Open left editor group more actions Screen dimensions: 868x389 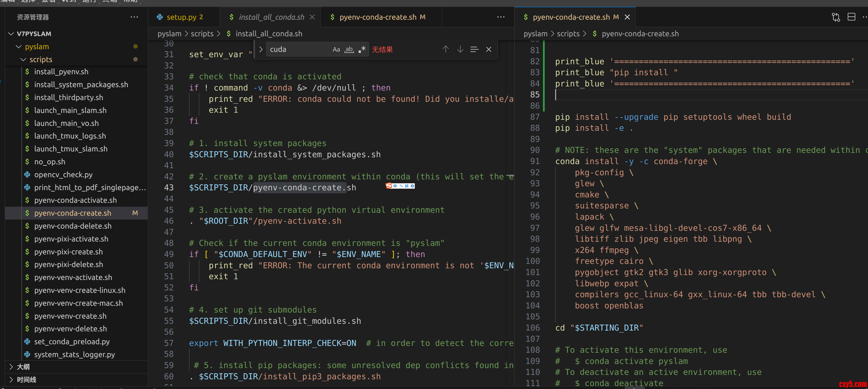click(501, 17)
